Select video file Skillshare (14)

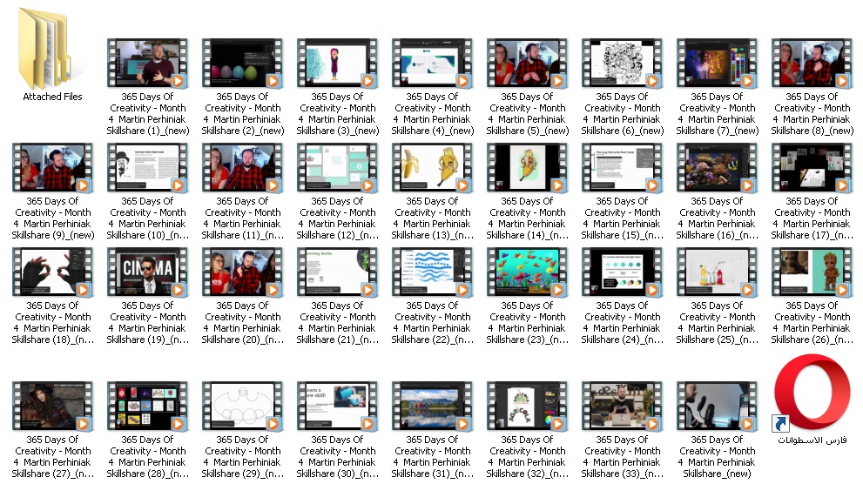pyautogui.click(x=527, y=168)
